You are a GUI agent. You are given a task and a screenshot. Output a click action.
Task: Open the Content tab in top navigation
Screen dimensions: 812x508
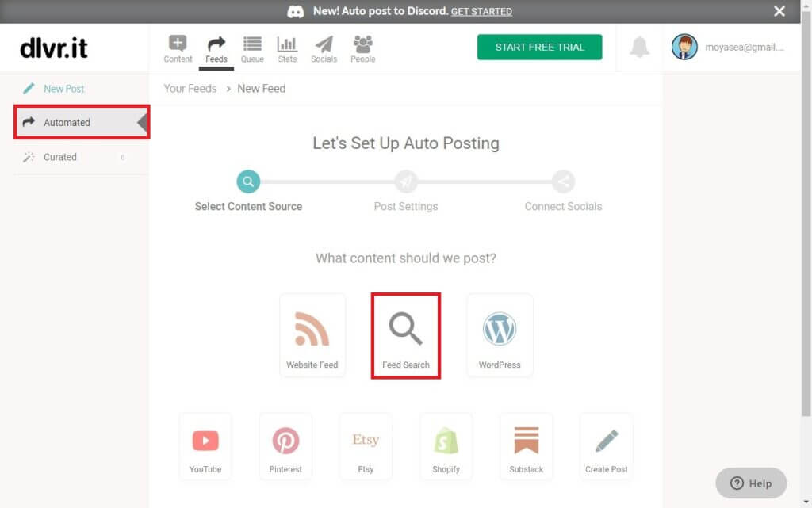(x=178, y=48)
